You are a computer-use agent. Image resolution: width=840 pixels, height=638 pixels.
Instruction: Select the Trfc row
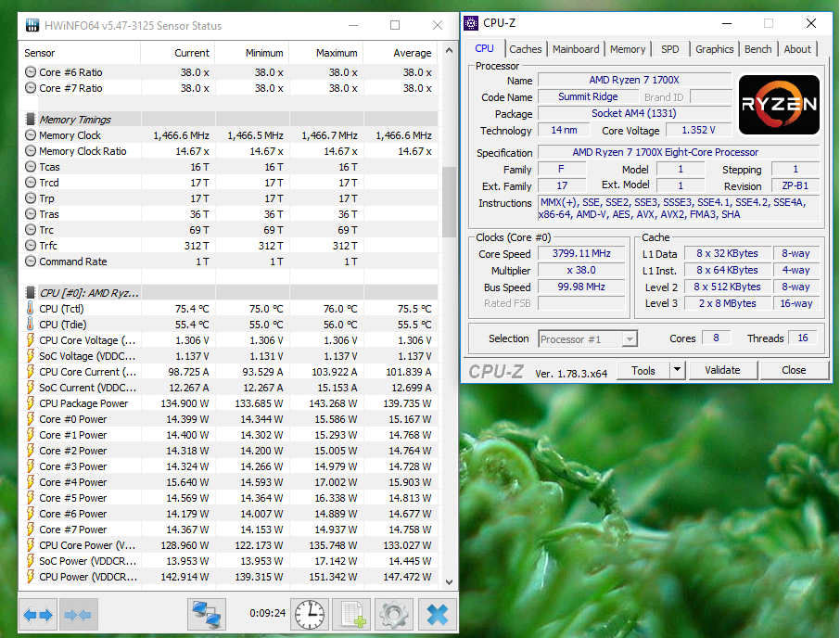click(x=229, y=246)
